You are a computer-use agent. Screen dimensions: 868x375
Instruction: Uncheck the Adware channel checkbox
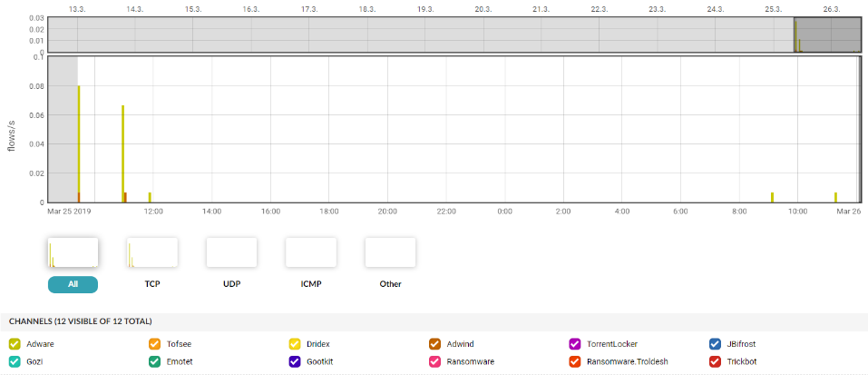click(15, 344)
